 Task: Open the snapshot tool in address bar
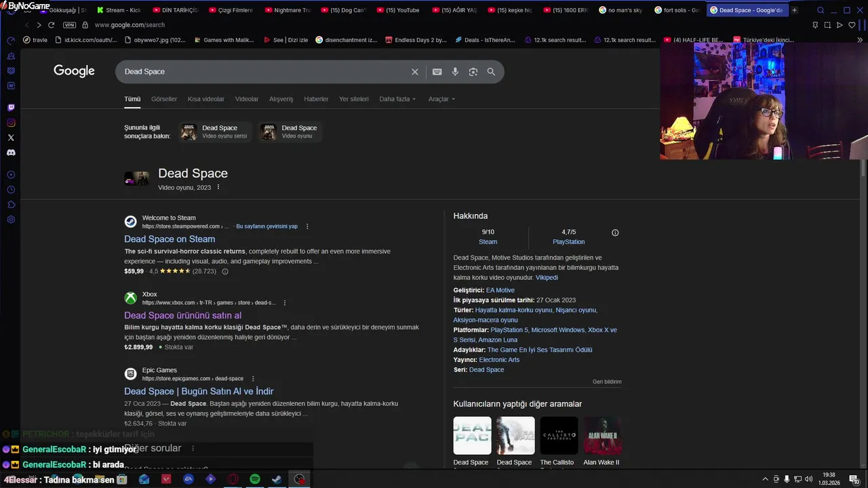coord(827,25)
